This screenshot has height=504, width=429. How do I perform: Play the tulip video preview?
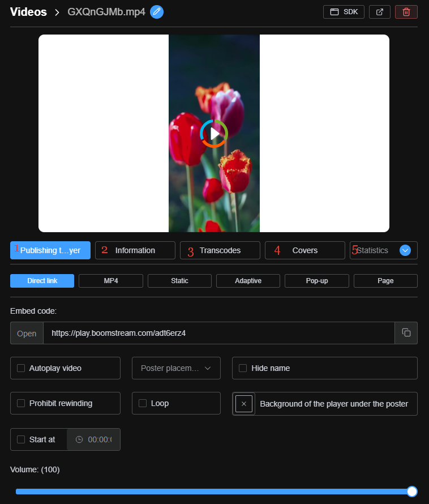pos(214,134)
